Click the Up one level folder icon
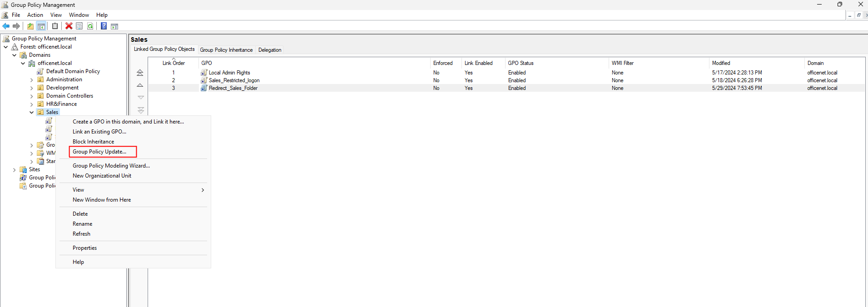The height and width of the screenshot is (307, 868). pyautogui.click(x=30, y=26)
